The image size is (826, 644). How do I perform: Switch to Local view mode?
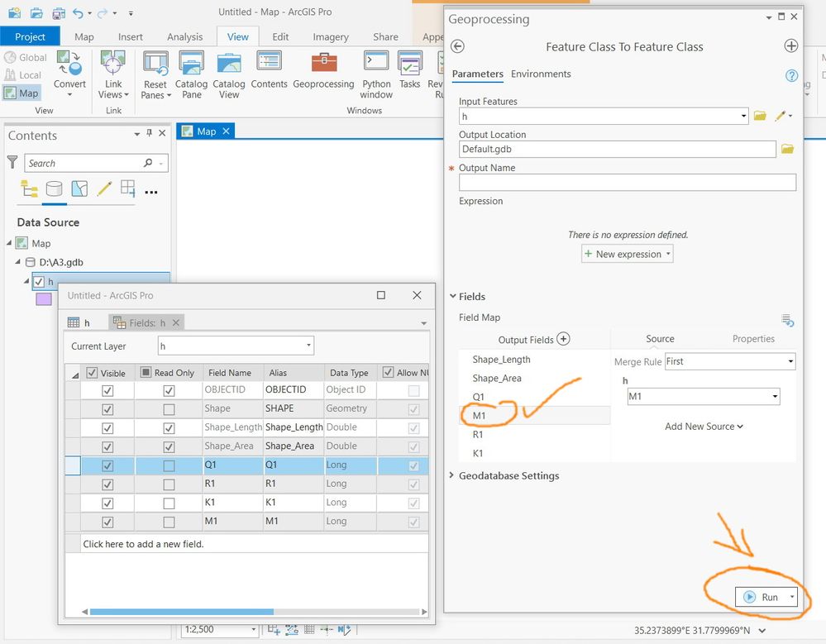(x=22, y=74)
